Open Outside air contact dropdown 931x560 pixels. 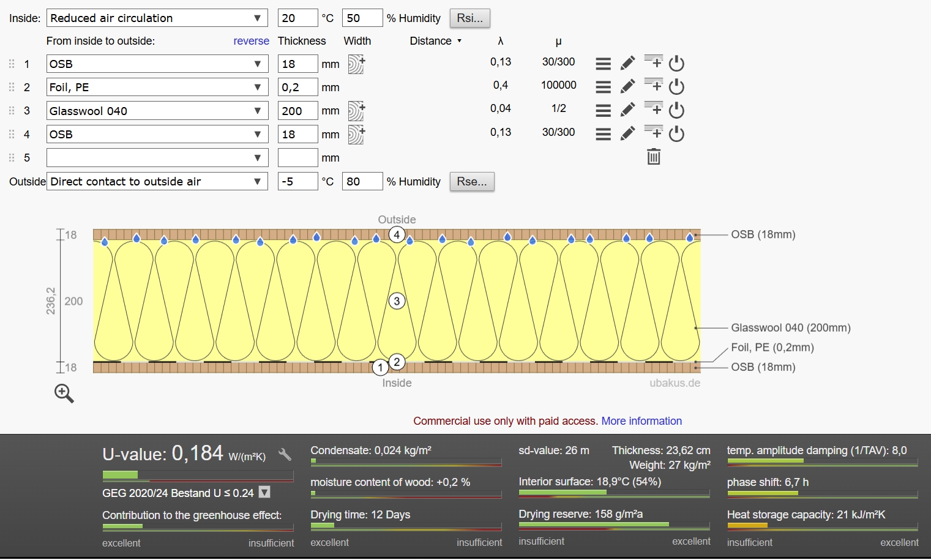157,181
